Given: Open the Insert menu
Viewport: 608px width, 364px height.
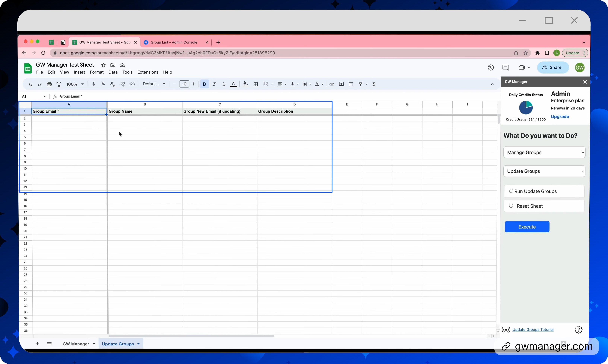Looking at the screenshot, I should 79,72.
